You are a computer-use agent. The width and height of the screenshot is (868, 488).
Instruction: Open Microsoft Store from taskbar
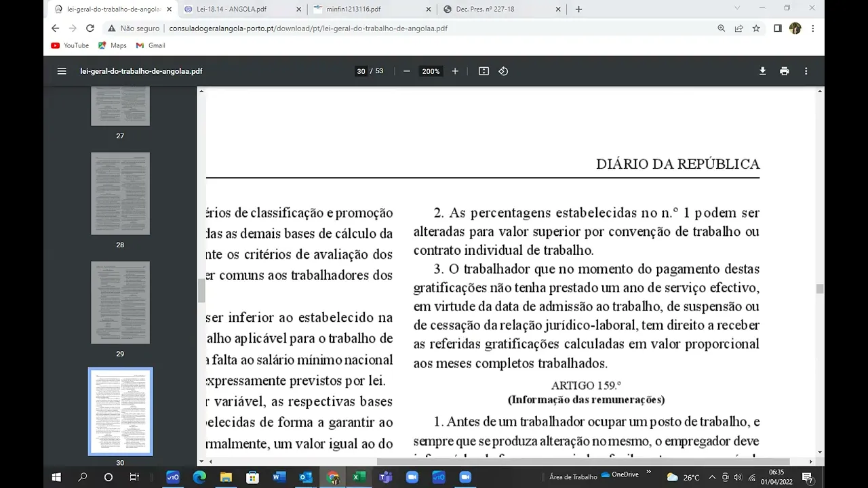pos(252,477)
